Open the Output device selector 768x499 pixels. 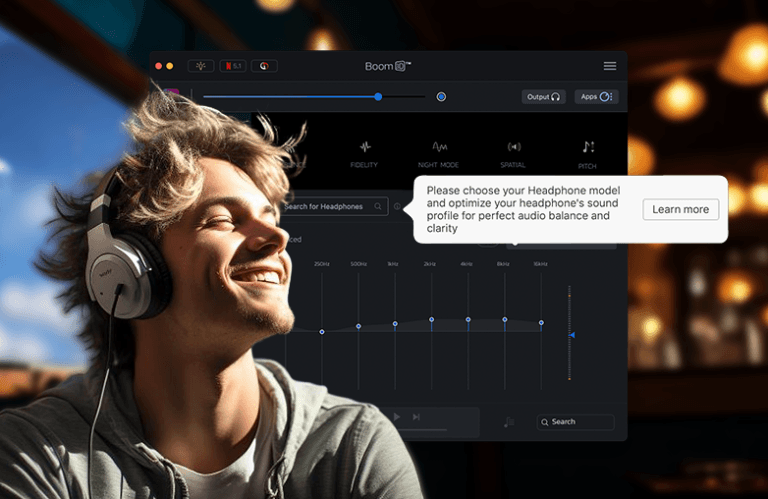coord(543,97)
